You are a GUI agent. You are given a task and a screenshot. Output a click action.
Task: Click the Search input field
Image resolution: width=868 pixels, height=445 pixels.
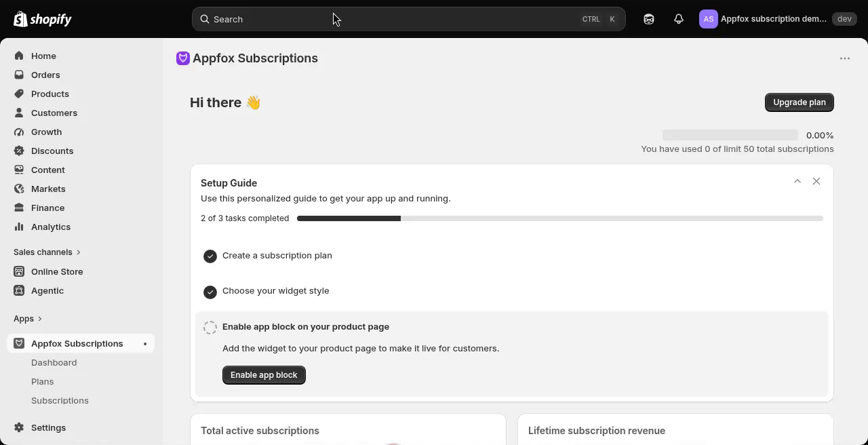tap(409, 19)
